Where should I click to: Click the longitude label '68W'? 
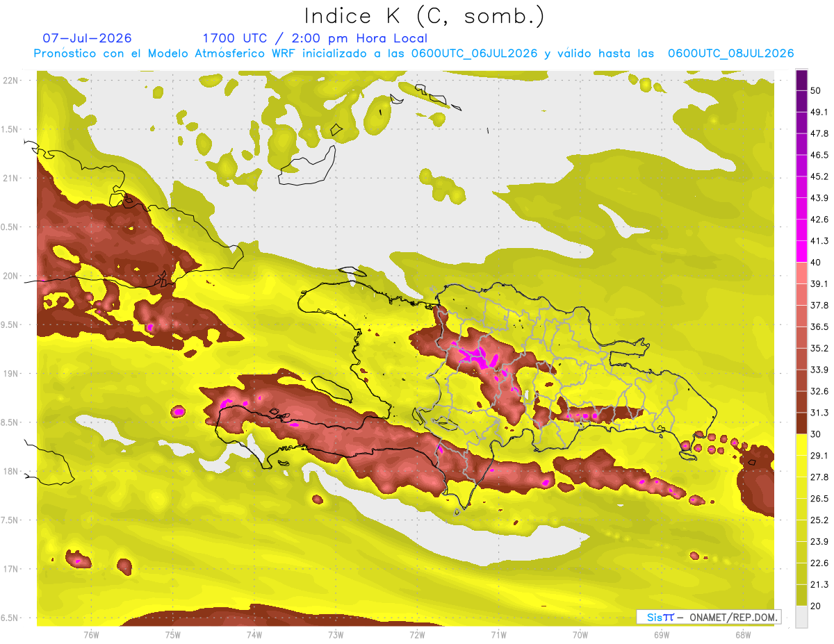[743, 634]
